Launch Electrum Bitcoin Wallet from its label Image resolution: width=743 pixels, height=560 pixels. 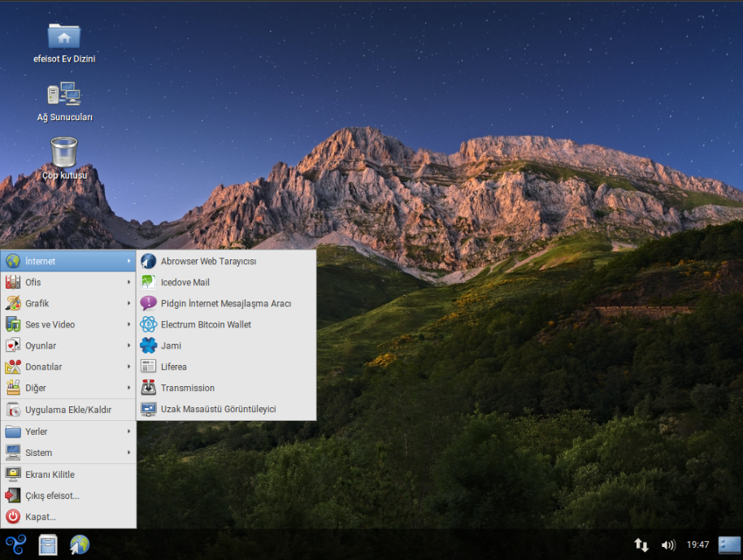[x=206, y=324]
